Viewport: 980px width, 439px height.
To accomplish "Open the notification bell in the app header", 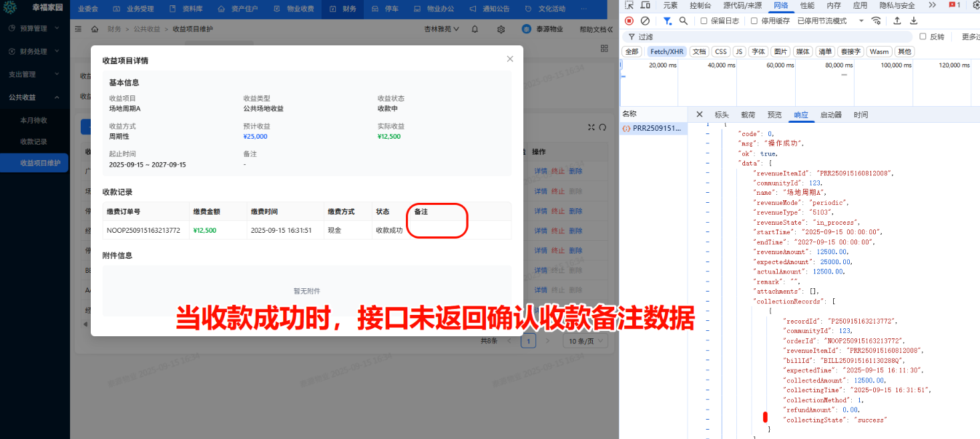I will pyautogui.click(x=475, y=29).
